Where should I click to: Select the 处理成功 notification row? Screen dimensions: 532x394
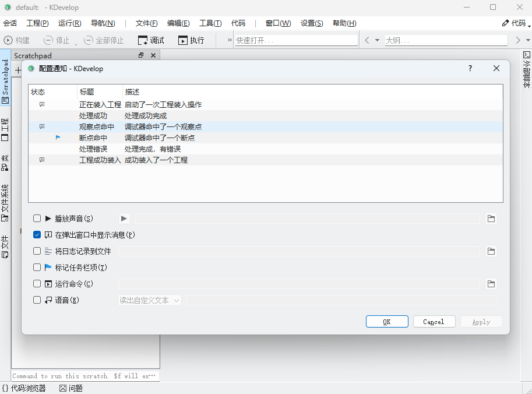coord(265,116)
